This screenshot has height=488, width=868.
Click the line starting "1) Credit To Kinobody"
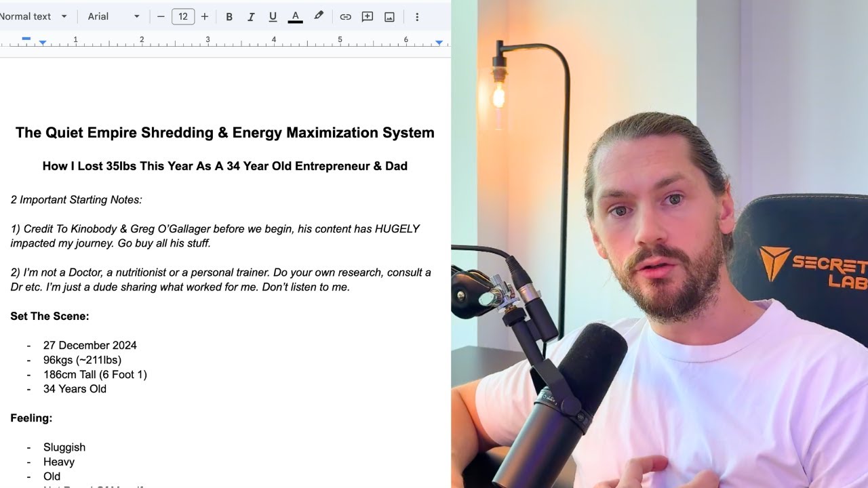(x=215, y=229)
